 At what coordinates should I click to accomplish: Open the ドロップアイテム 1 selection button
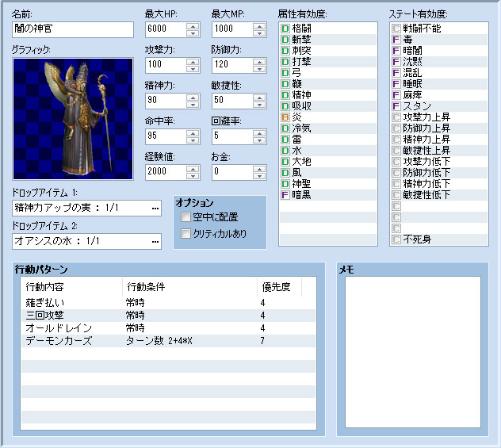click(155, 209)
